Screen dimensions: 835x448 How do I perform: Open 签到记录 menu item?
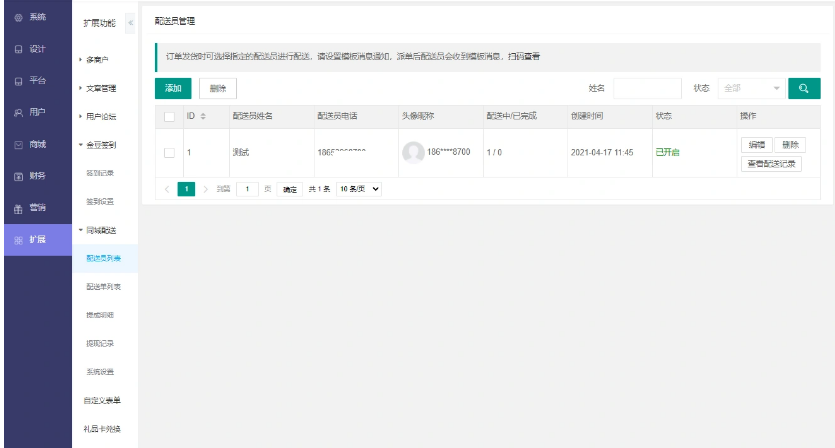(100, 173)
